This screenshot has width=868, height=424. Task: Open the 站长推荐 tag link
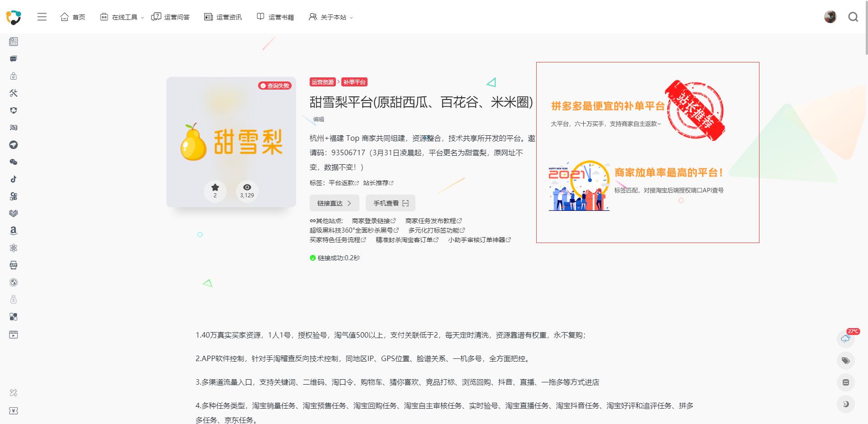[378, 183]
